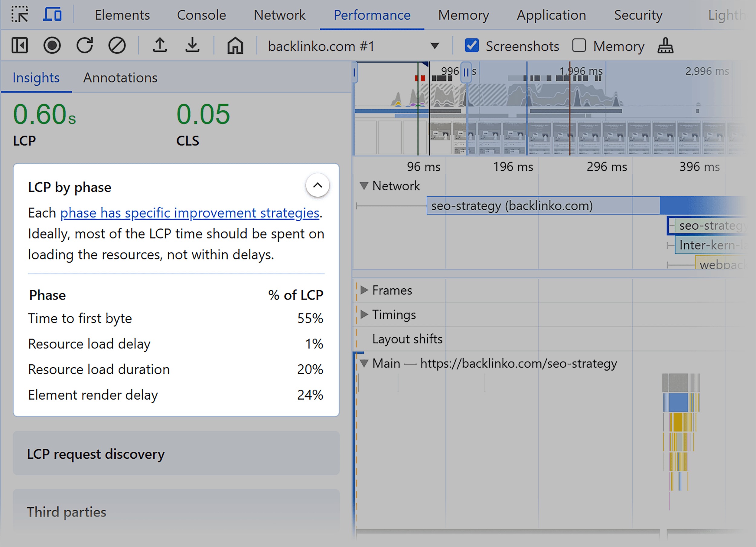The image size is (756, 547).
Task: Switch to the Memory panel tab
Action: (x=463, y=15)
